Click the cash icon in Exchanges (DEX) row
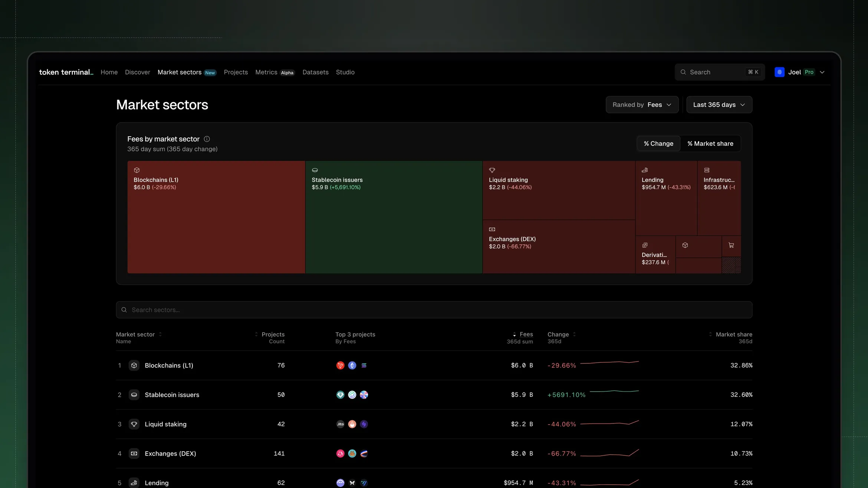The height and width of the screenshot is (488, 868). click(x=134, y=453)
